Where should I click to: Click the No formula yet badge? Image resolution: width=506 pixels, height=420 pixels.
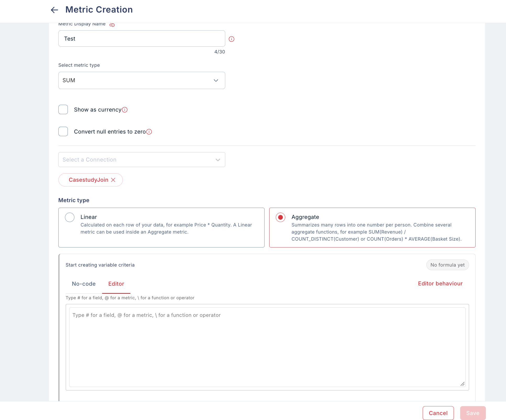pos(448,265)
